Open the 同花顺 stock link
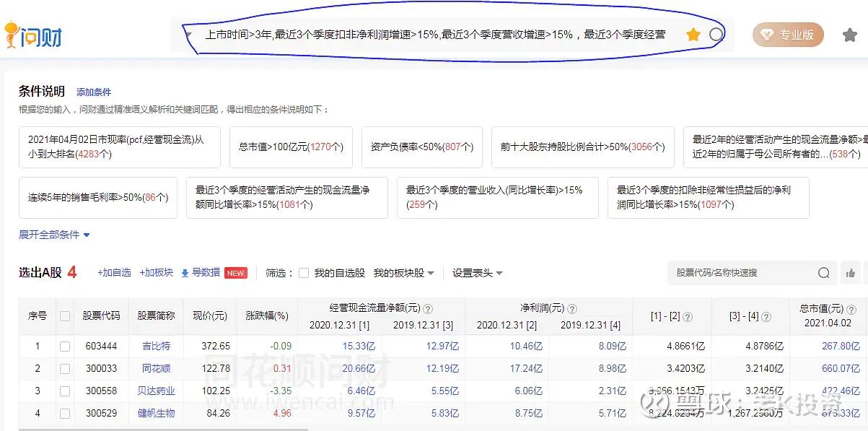Screen dimensions: 868x431 pos(157,369)
